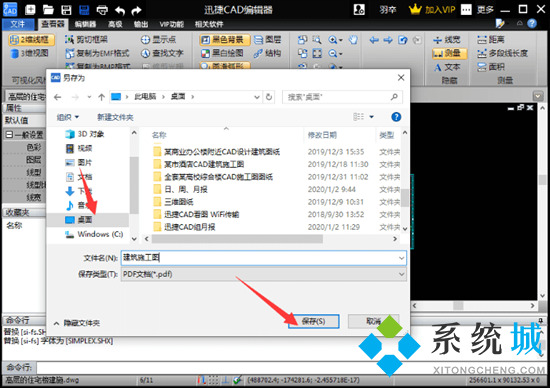Click 复制为EMF格式
The height and width of the screenshot is (388, 550).
pos(98,53)
